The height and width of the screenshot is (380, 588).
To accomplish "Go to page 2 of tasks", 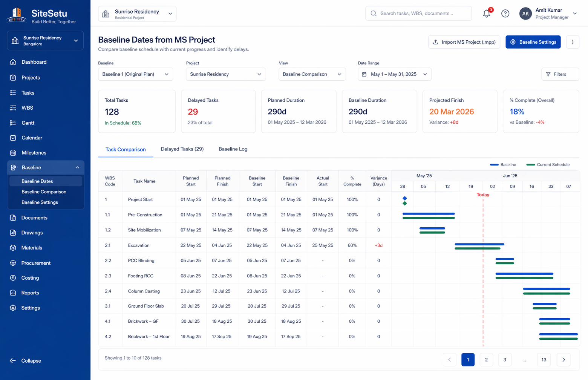I will point(486,360).
